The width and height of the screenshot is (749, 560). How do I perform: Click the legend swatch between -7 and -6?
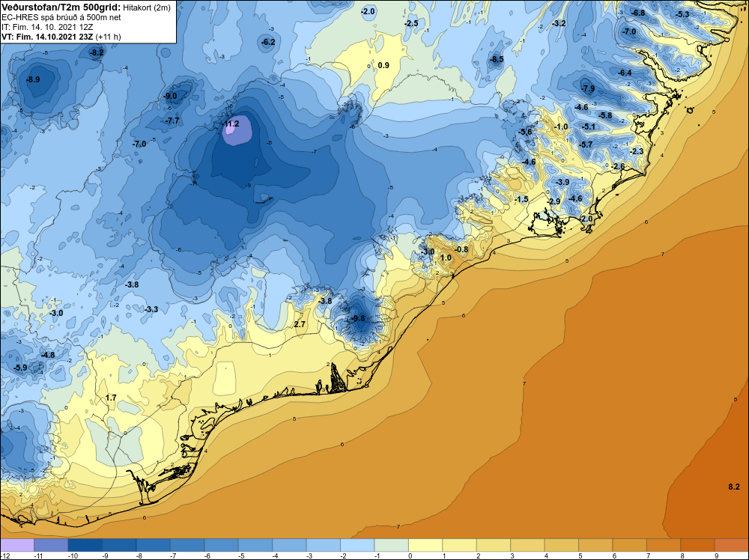pyautogui.click(x=187, y=545)
